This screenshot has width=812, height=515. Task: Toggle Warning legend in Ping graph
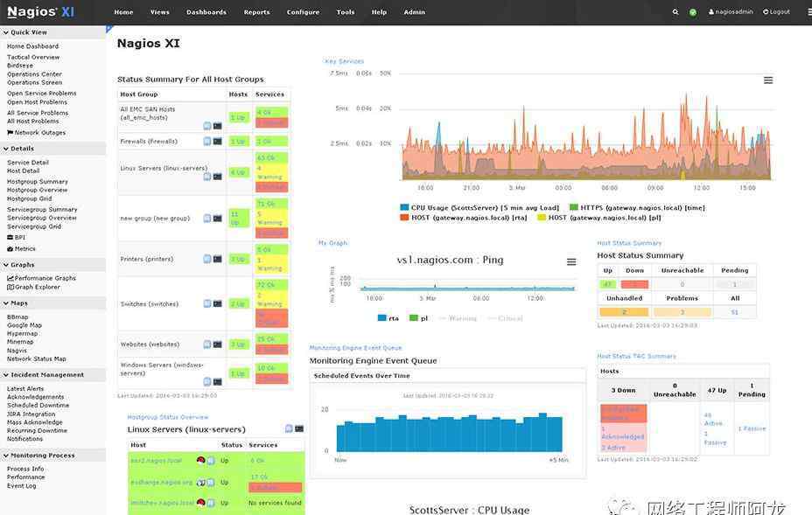tap(458, 318)
